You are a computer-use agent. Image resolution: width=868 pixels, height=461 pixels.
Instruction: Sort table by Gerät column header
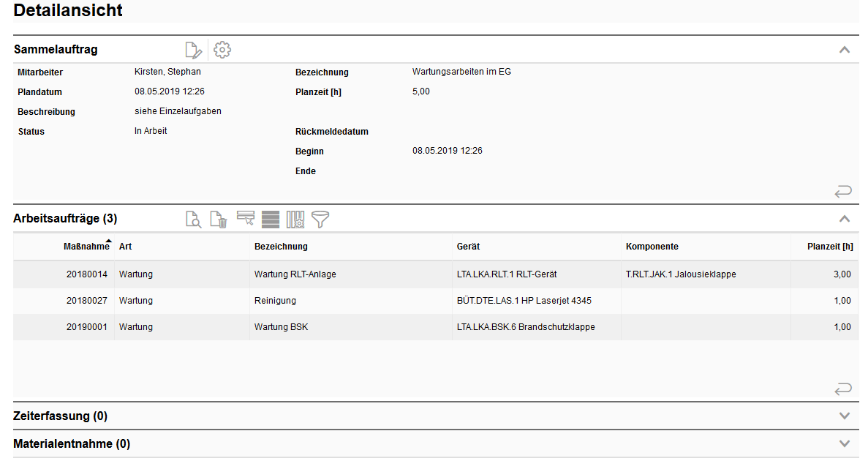point(468,247)
